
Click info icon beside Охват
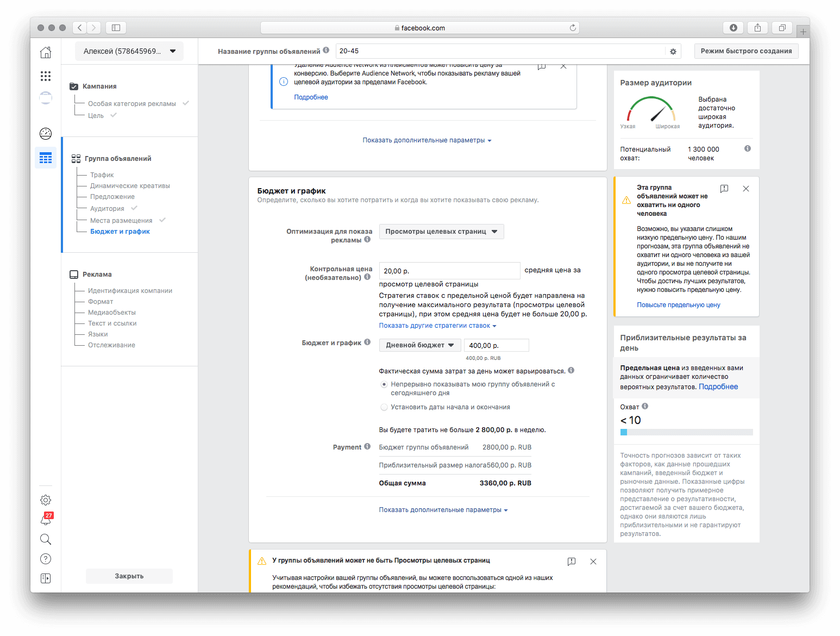(x=645, y=406)
